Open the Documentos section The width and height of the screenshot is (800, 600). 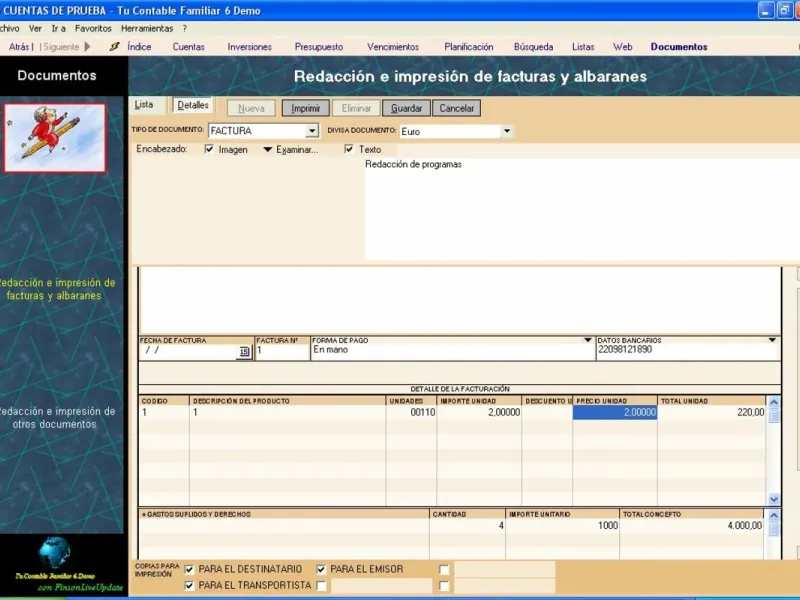[679, 47]
